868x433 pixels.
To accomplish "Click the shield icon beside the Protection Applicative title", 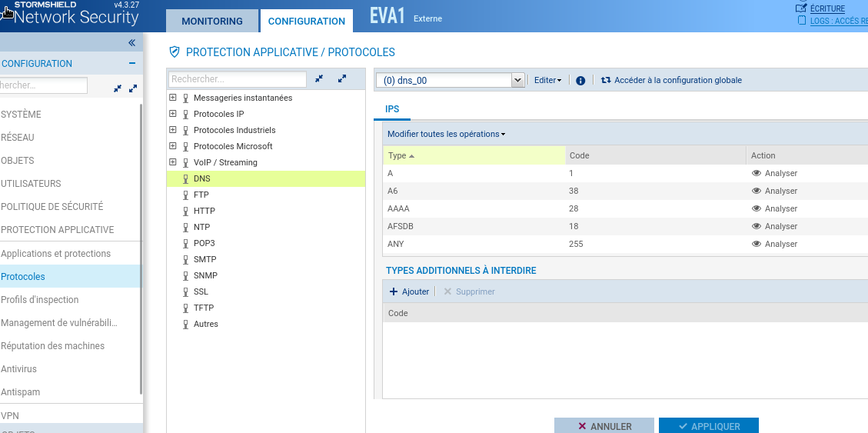I will click(175, 52).
